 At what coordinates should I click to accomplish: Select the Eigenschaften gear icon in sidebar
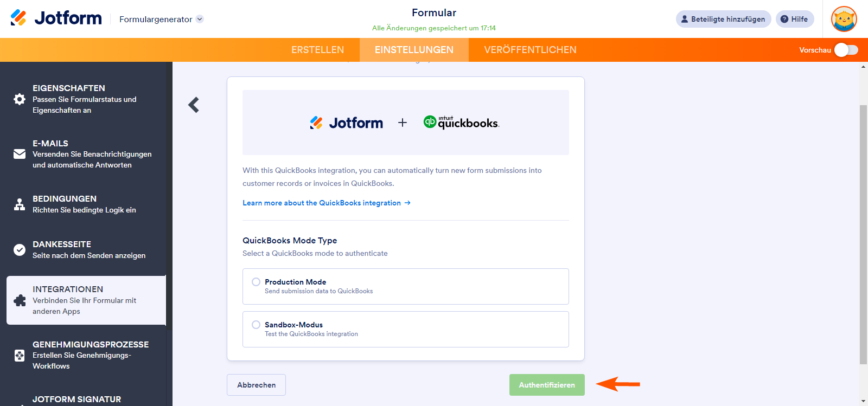(x=20, y=99)
